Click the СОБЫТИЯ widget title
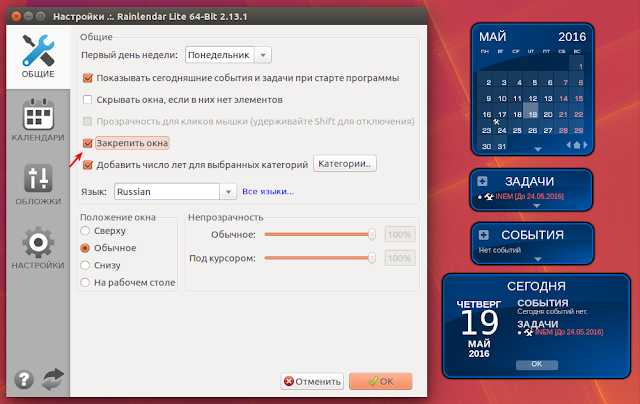 pyautogui.click(x=532, y=235)
